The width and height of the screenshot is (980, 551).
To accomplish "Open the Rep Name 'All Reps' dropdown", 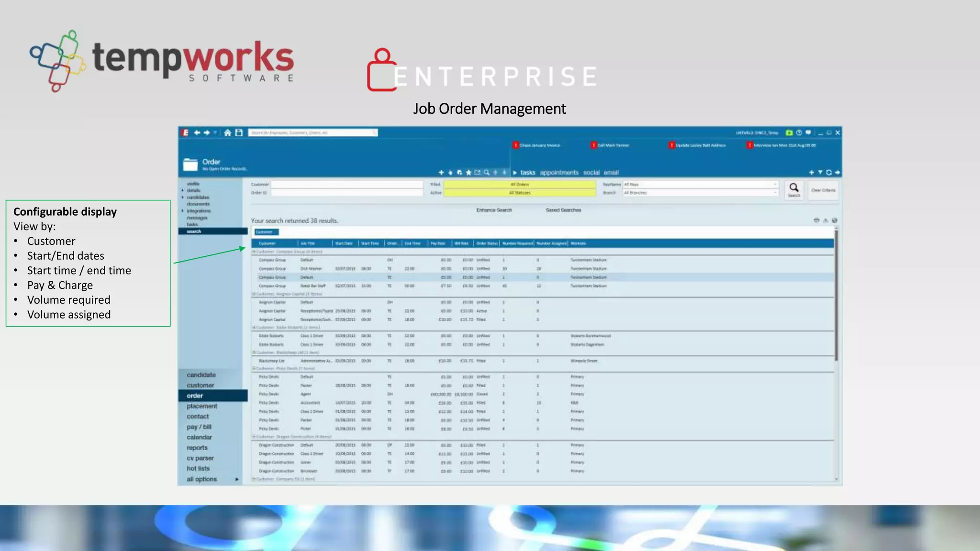I will click(x=701, y=184).
